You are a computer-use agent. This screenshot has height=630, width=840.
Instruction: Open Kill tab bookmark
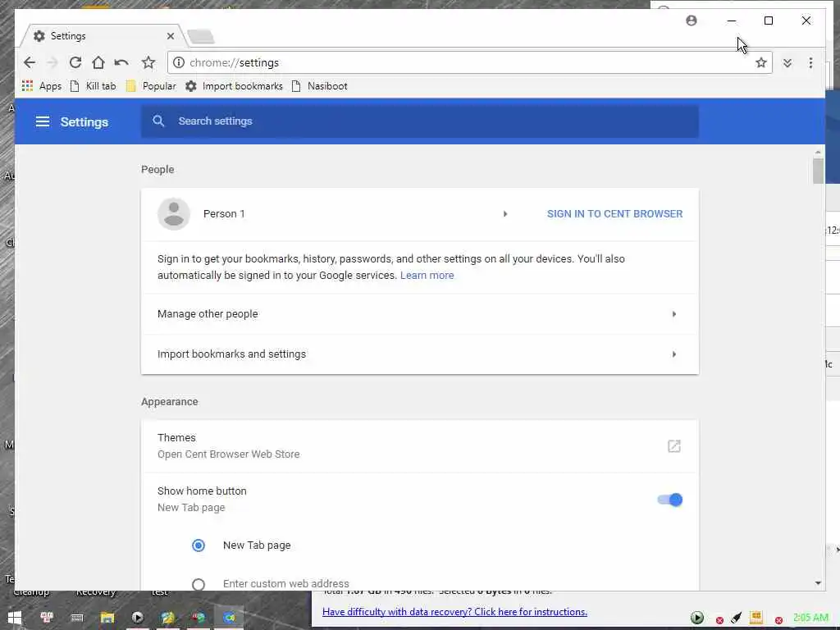click(94, 85)
